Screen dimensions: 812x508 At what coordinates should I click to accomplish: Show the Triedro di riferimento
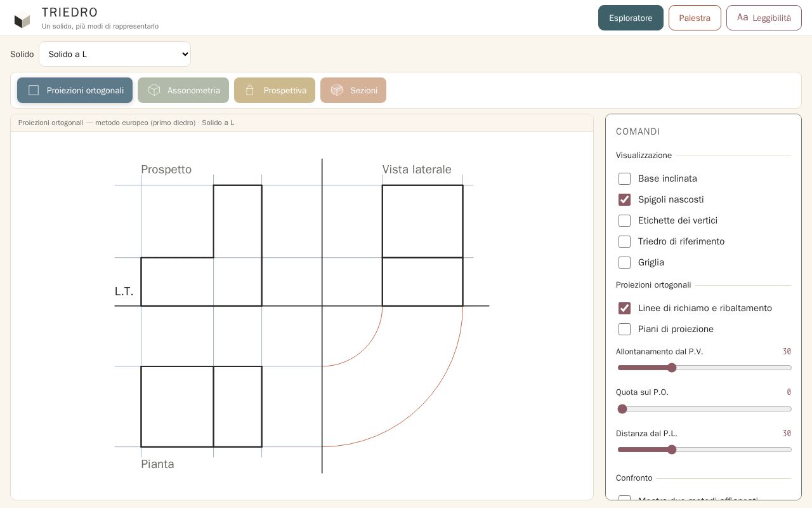(x=624, y=241)
